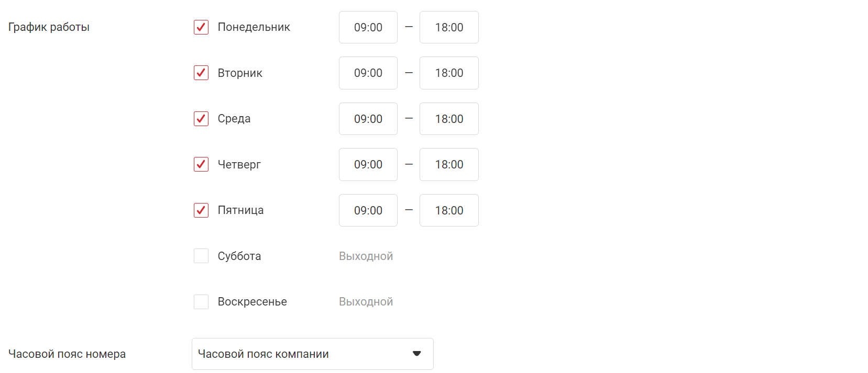The width and height of the screenshot is (868, 373).
Task: Change Пятница end time 18:00
Action: 449,210
